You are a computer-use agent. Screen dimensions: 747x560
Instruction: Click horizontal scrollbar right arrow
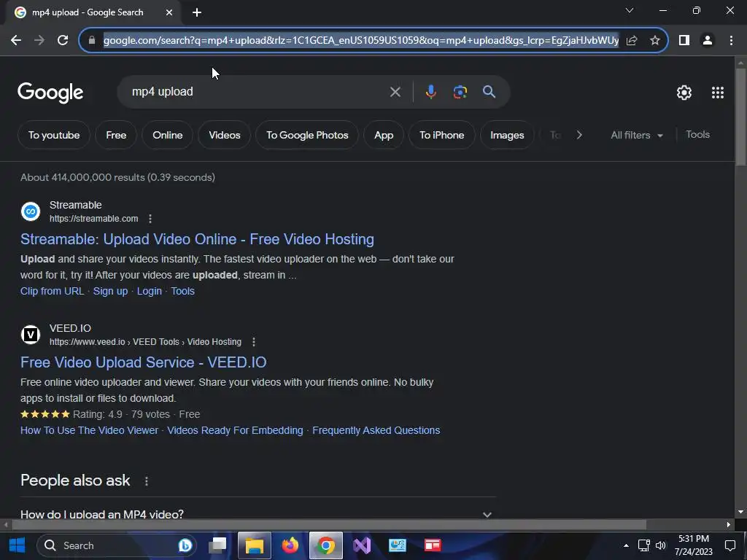[x=729, y=525]
